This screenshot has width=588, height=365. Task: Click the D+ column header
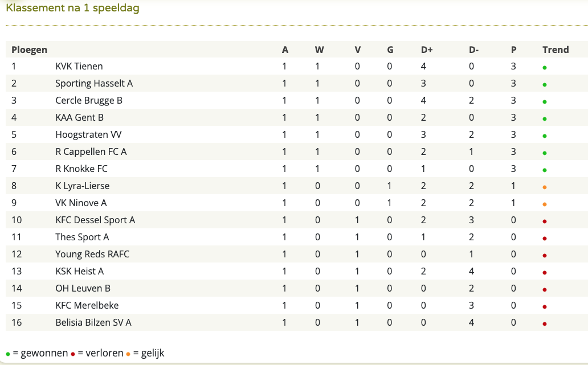(427, 50)
